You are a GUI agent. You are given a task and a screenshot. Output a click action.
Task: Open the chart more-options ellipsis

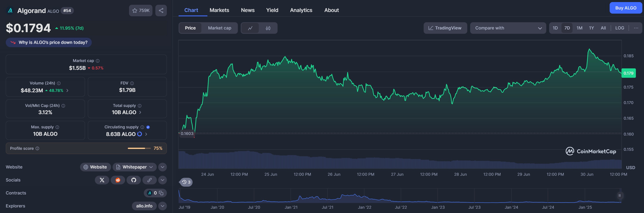636,28
